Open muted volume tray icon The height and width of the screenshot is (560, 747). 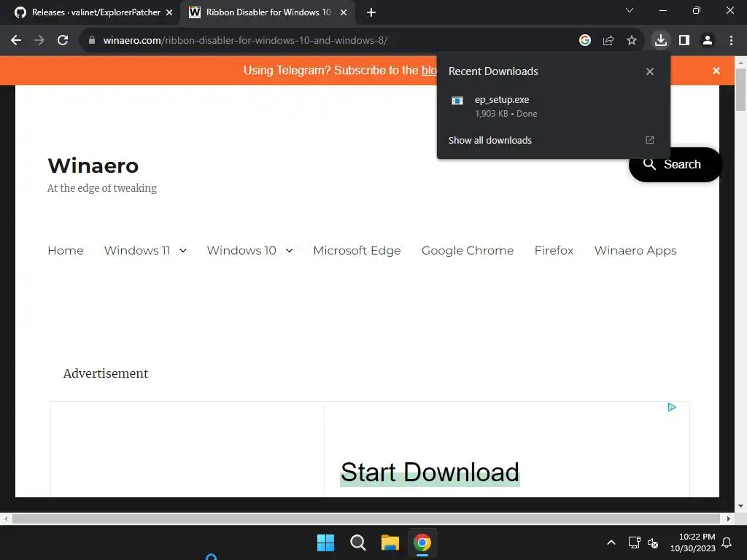(x=653, y=542)
